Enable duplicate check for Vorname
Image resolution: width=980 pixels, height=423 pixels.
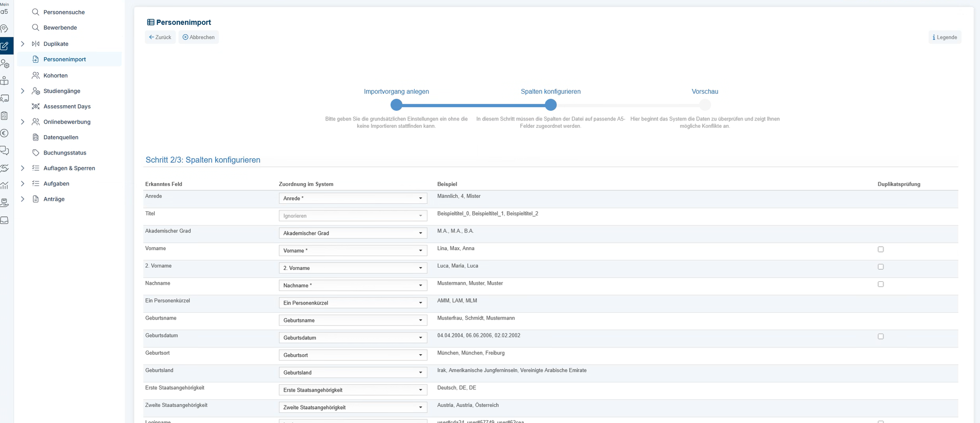[880, 250]
